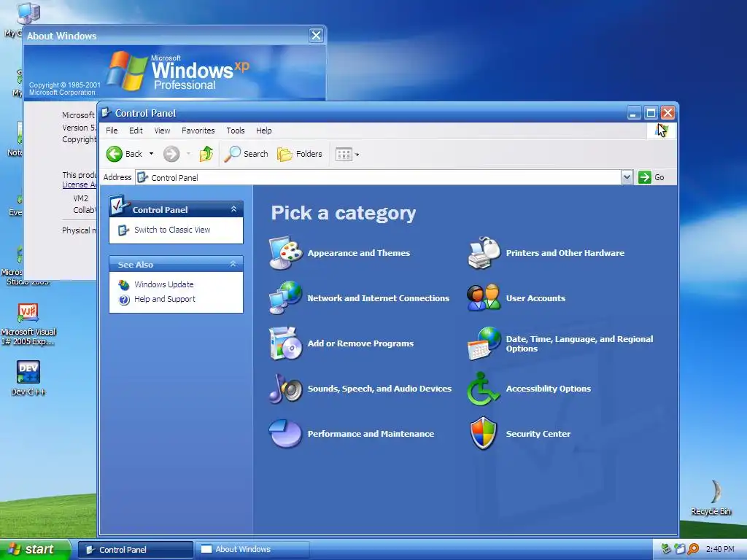Open the Edit menu
This screenshot has width=747, height=560.
(136, 131)
